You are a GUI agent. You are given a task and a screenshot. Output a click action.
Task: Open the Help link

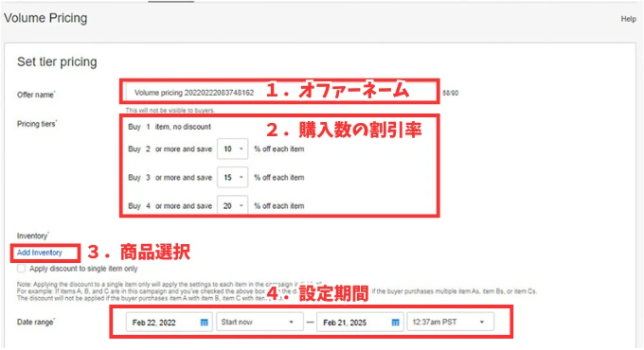click(628, 19)
